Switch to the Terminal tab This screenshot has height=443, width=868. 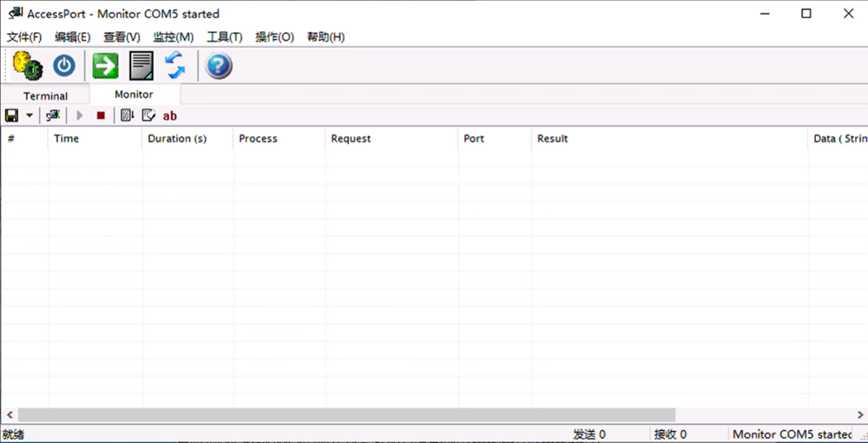[x=45, y=96]
